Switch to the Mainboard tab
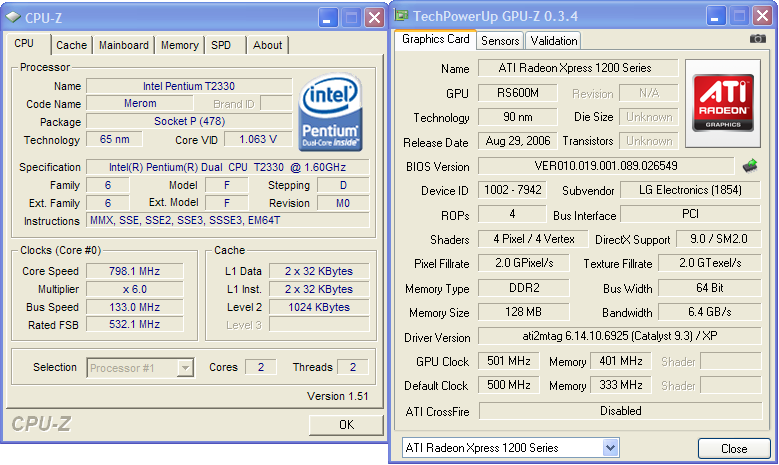The image size is (779, 465). tap(124, 45)
